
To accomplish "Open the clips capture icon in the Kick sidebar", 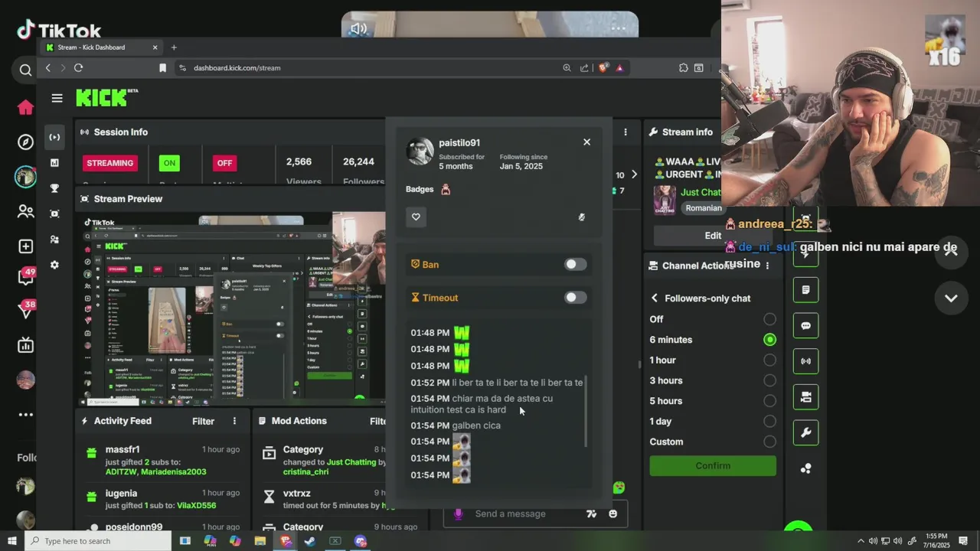I will point(54,214).
